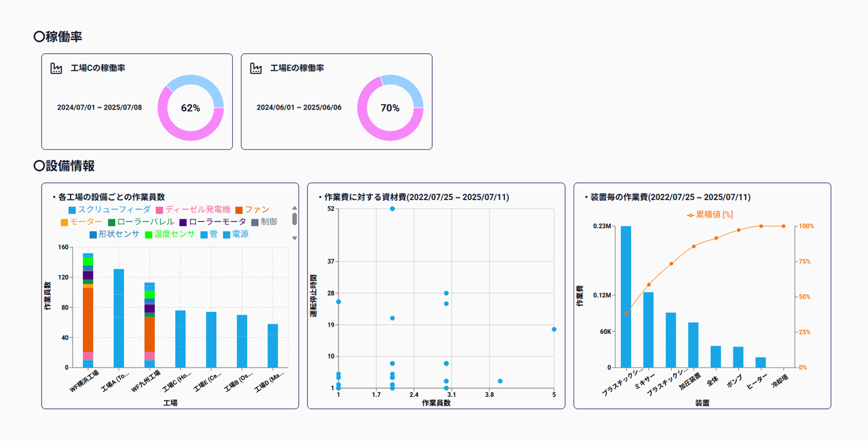Toggle the ディーゼル発電機 legend series
The width and height of the screenshot is (868, 441).
coord(193,209)
